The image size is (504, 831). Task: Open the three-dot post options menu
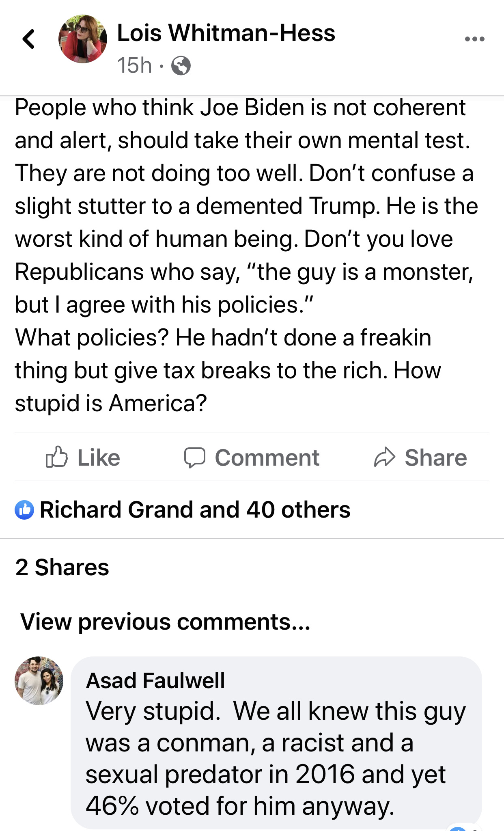point(474,39)
